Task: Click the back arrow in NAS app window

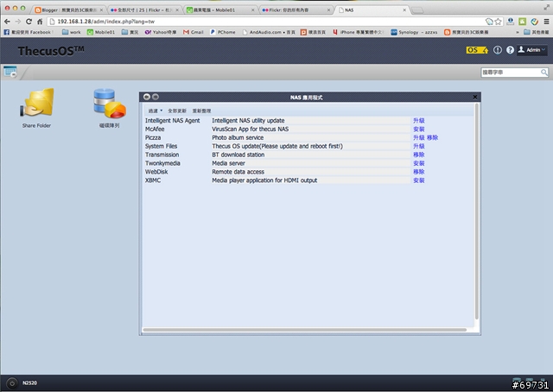Action: coord(147,97)
